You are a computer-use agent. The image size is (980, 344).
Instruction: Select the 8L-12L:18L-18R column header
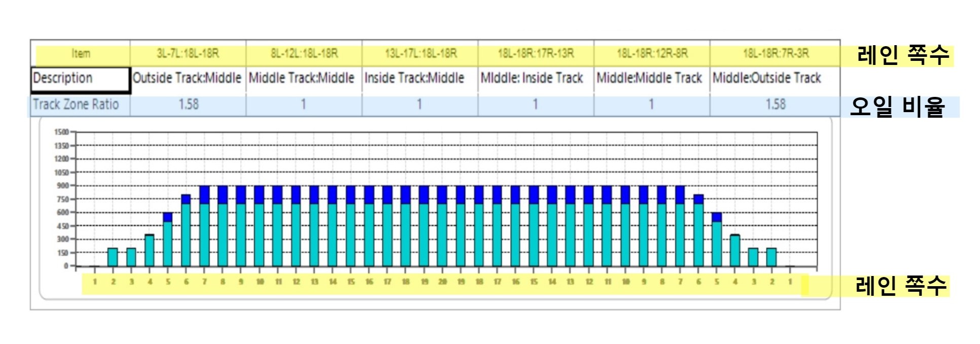pos(304,53)
